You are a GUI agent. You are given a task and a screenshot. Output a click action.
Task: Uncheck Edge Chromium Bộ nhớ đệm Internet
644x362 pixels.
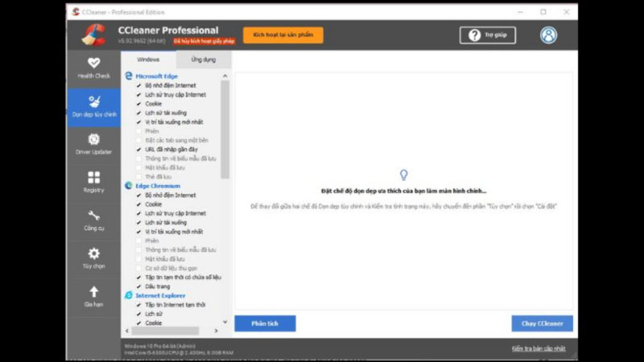point(138,195)
